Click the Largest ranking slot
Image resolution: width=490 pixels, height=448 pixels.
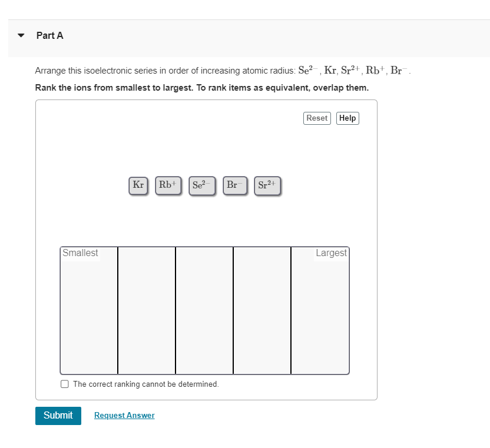click(x=320, y=309)
